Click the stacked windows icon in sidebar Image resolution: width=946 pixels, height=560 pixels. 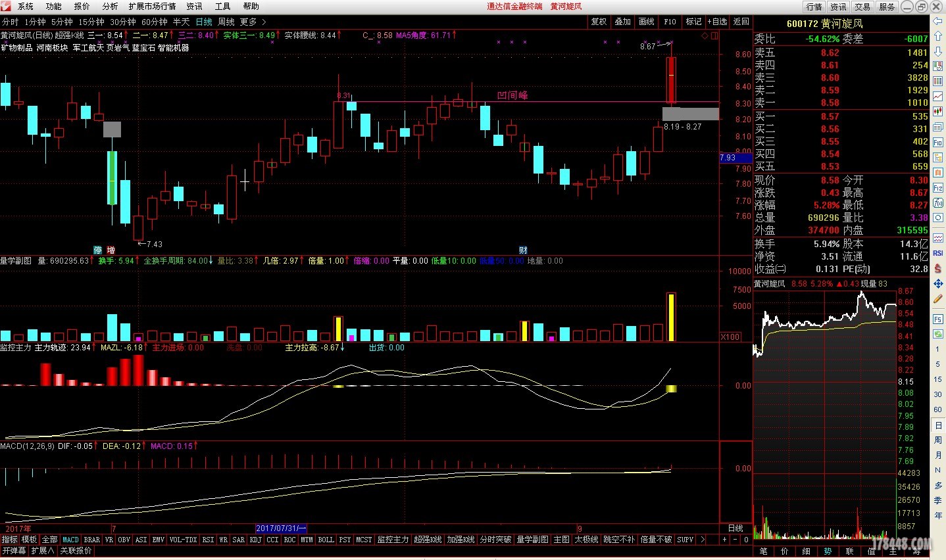tap(938, 126)
